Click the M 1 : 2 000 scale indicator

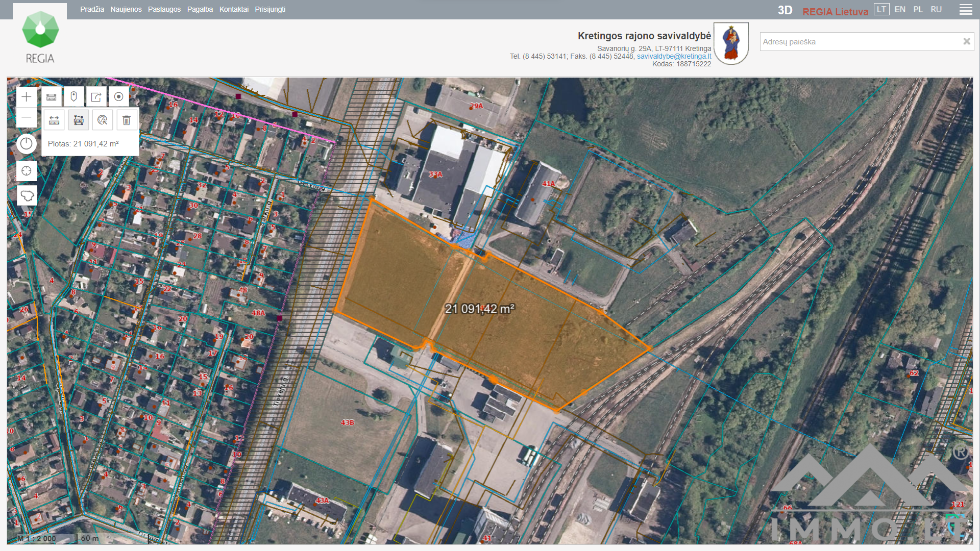37,538
